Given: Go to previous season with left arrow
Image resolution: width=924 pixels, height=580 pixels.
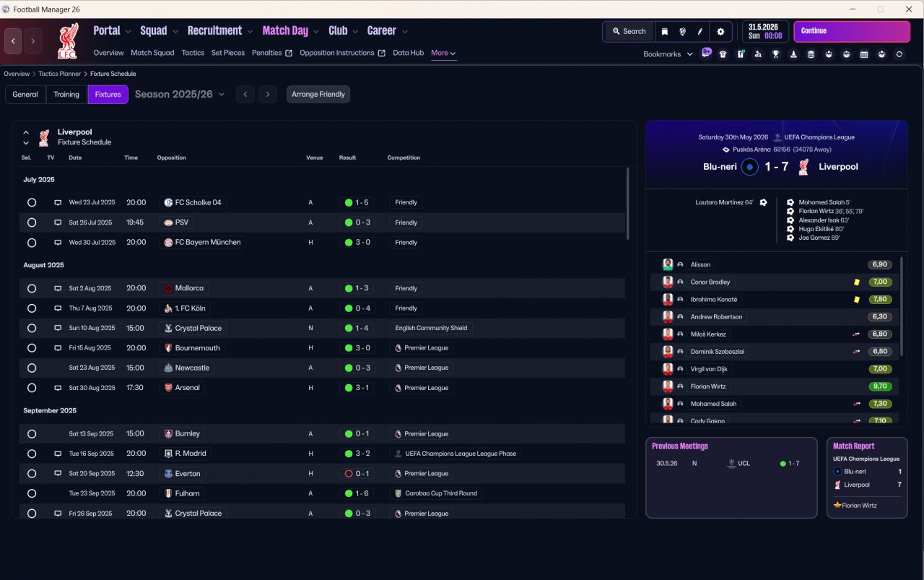Looking at the screenshot, I should [x=245, y=95].
